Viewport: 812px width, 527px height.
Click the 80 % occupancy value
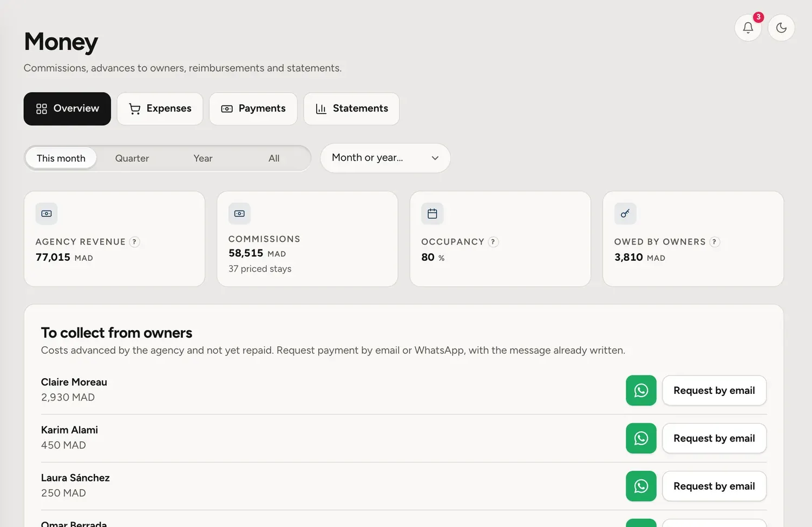pos(433,258)
